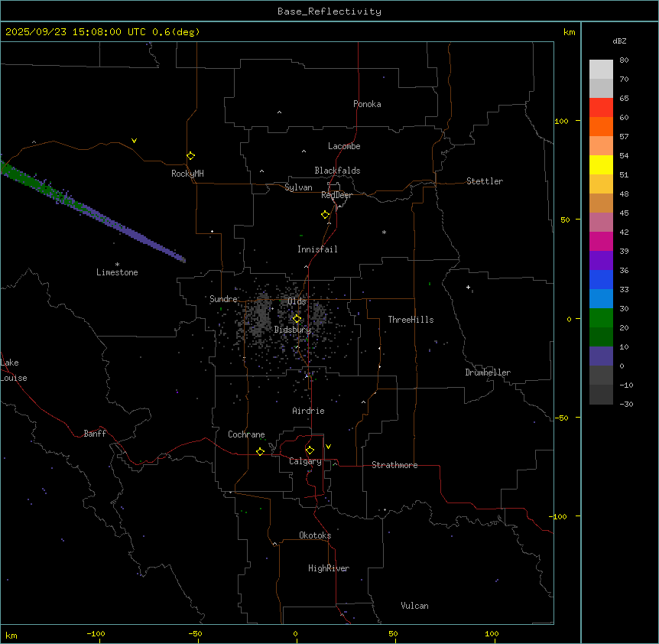This screenshot has width=659, height=644.
Task: Select the yellow diamond marker at RedDeer
Action: point(326,215)
